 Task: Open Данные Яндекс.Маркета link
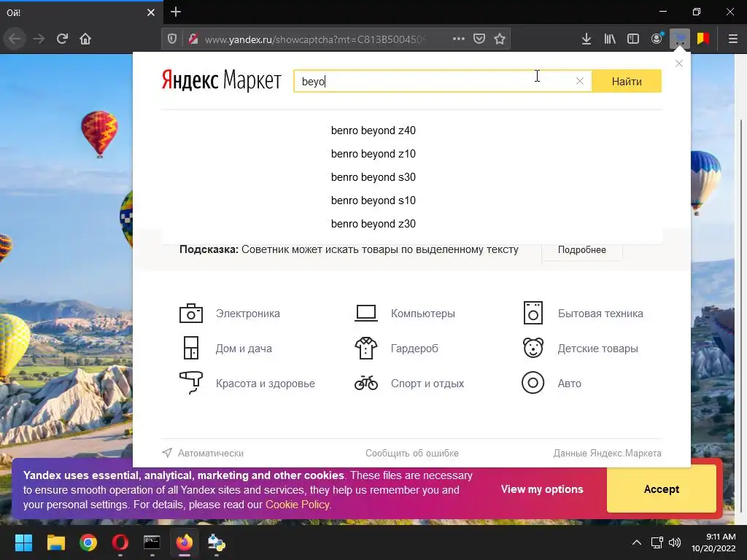tap(608, 454)
